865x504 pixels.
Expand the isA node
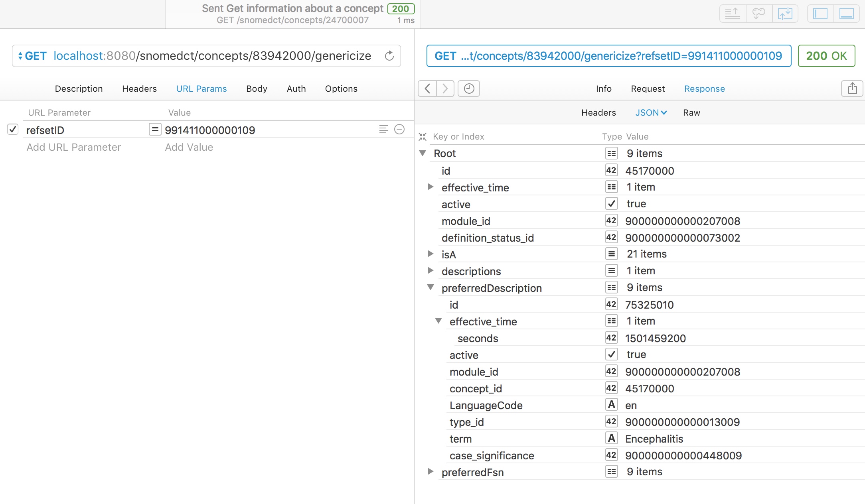pos(430,254)
